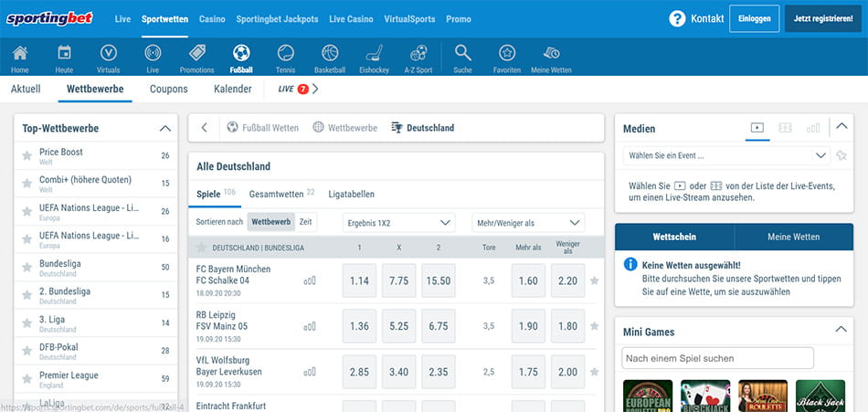Open the Home icon in sports bar

click(20, 53)
